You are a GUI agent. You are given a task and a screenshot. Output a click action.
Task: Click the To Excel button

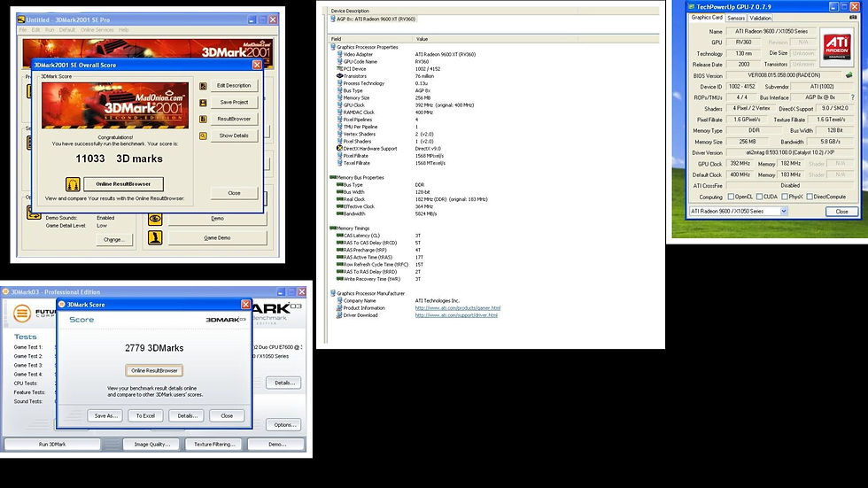coord(145,415)
